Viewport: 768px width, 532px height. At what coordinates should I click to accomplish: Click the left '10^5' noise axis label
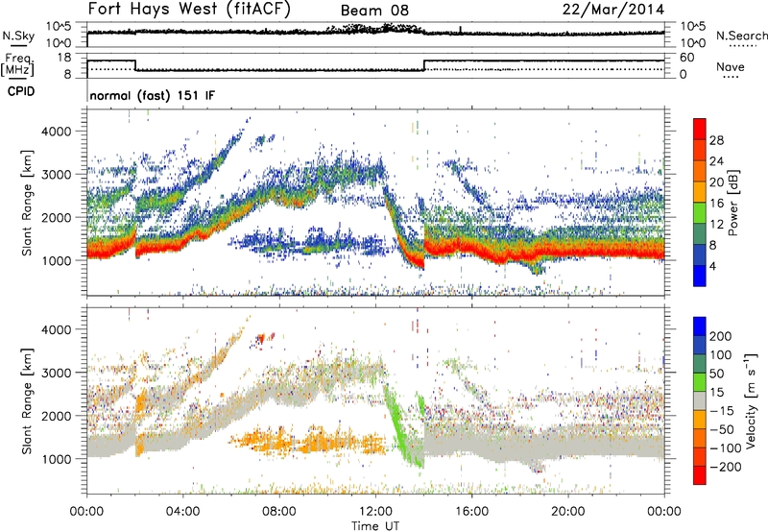click(x=59, y=26)
